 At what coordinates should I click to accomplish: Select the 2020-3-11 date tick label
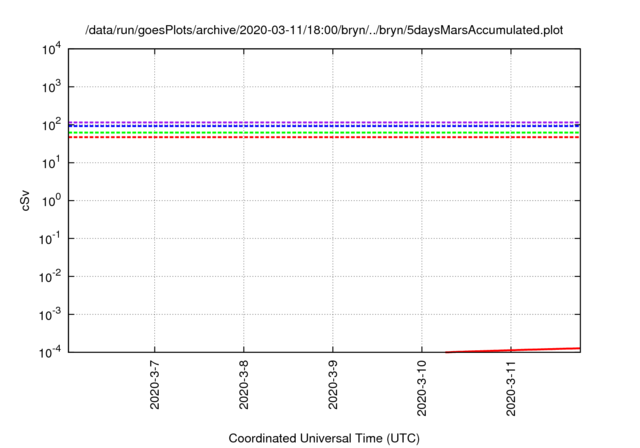511,388
